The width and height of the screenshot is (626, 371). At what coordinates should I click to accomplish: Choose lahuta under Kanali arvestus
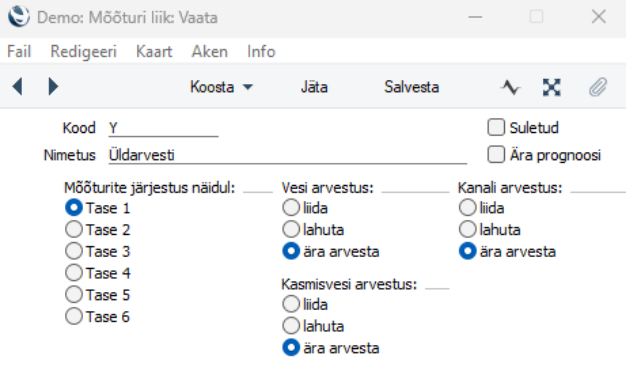(x=468, y=229)
